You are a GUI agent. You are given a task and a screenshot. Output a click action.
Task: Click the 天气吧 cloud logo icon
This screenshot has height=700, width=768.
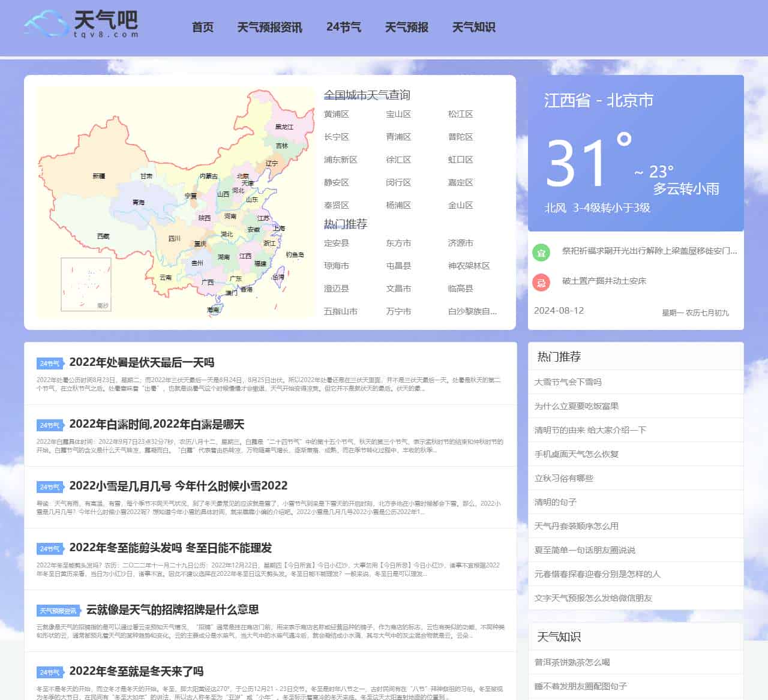[45, 24]
